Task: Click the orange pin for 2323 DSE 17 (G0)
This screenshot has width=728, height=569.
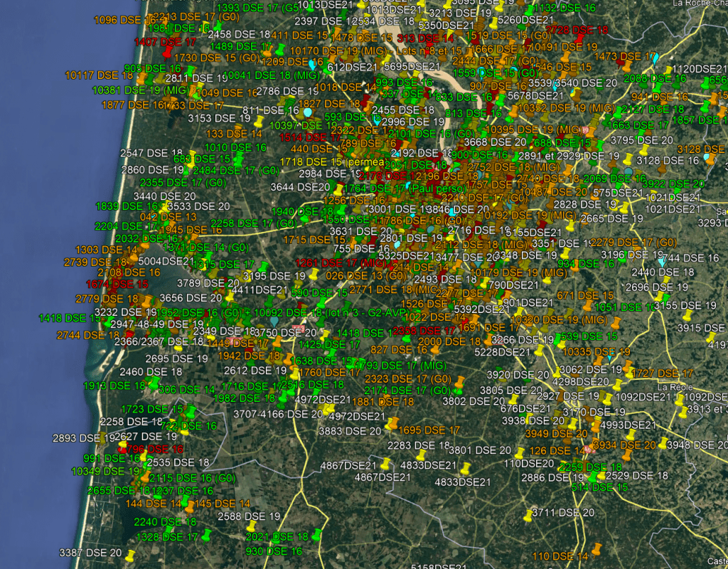Action: click(x=459, y=381)
